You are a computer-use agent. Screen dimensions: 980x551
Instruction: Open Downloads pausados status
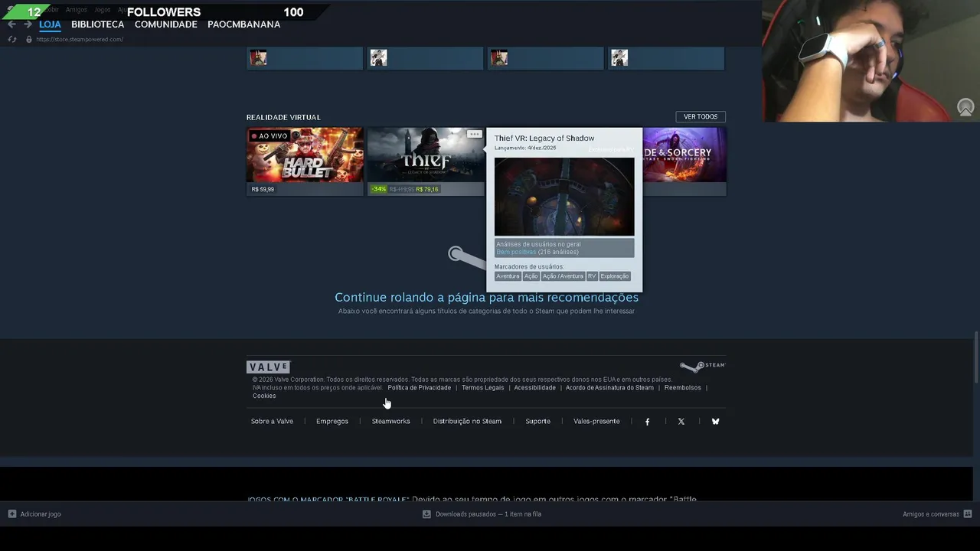488,514
